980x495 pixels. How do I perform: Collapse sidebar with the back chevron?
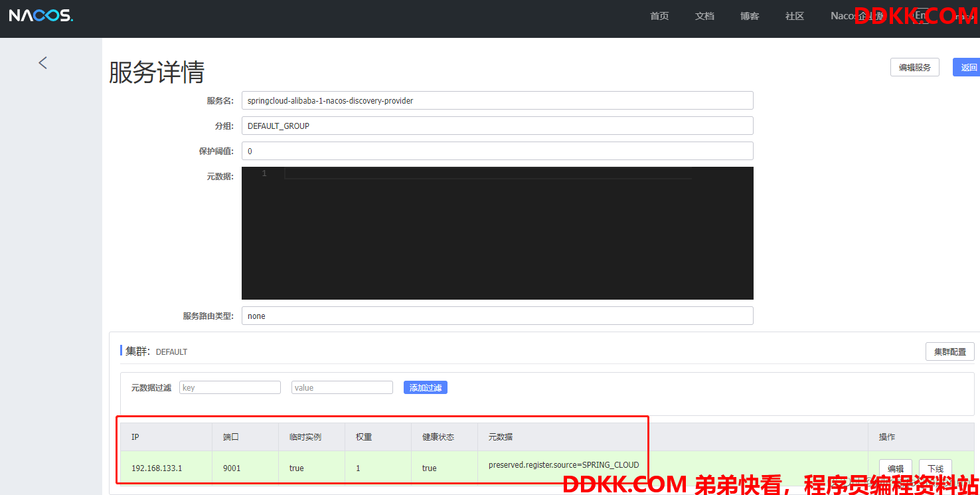(x=43, y=63)
